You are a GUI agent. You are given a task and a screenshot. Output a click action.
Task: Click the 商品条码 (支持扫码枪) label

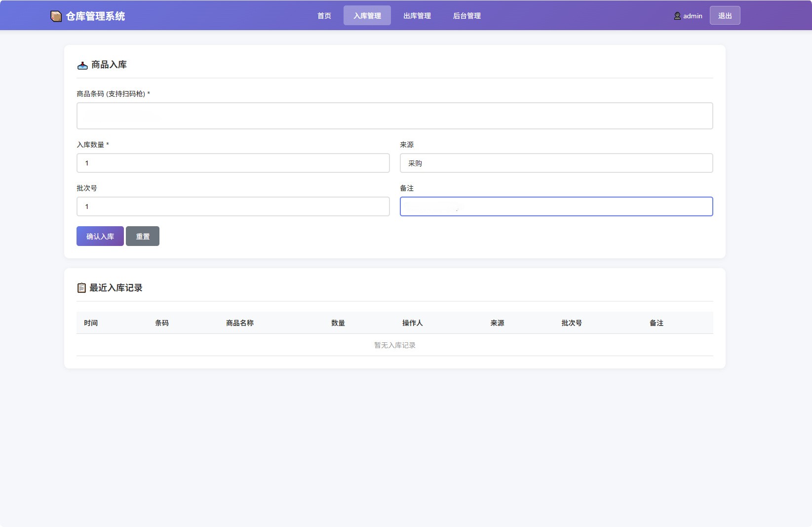[x=113, y=94]
